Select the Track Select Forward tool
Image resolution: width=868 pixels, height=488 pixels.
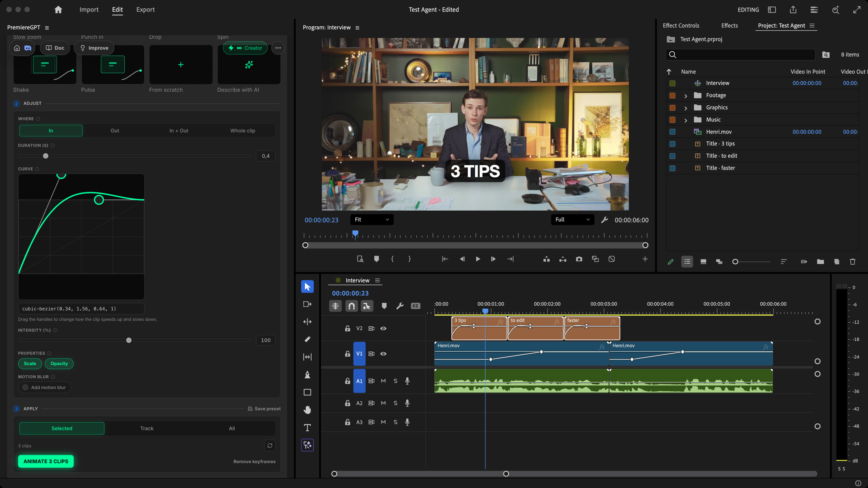pyautogui.click(x=307, y=304)
